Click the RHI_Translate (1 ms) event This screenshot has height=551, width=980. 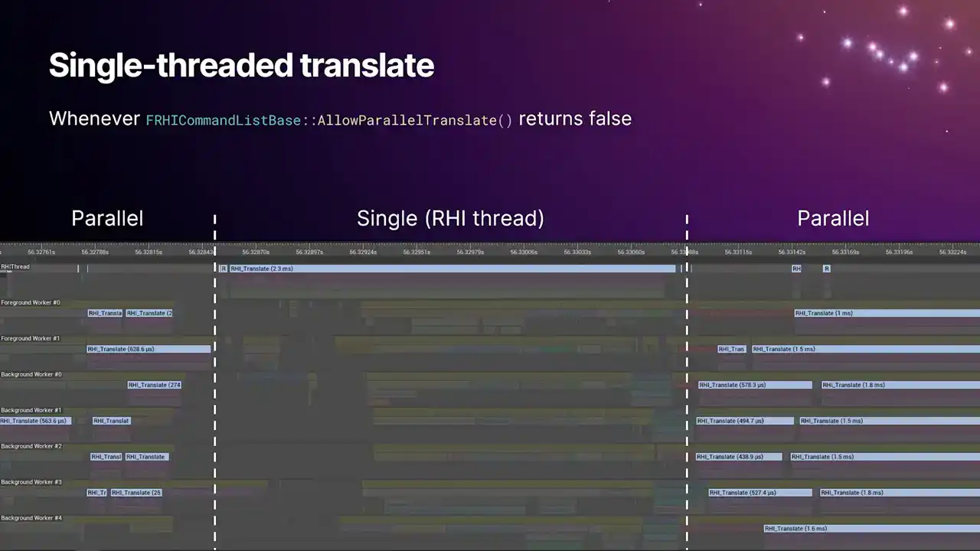(887, 313)
